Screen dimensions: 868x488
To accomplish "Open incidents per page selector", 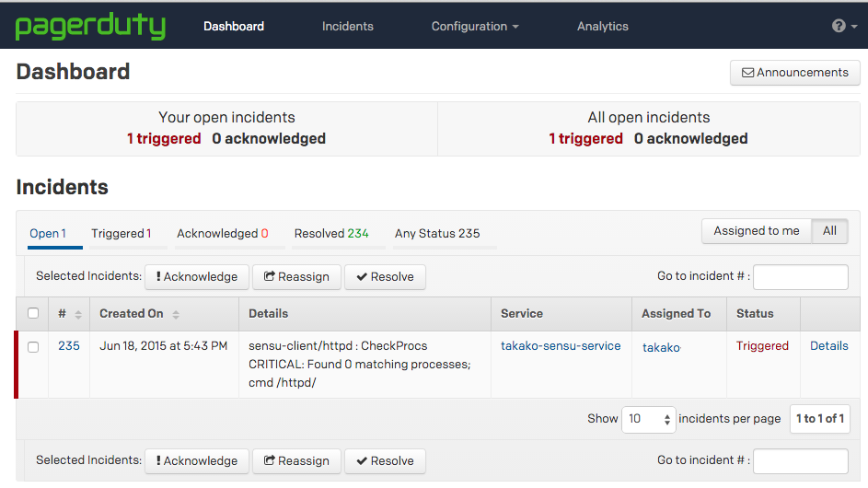I will tap(649, 419).
